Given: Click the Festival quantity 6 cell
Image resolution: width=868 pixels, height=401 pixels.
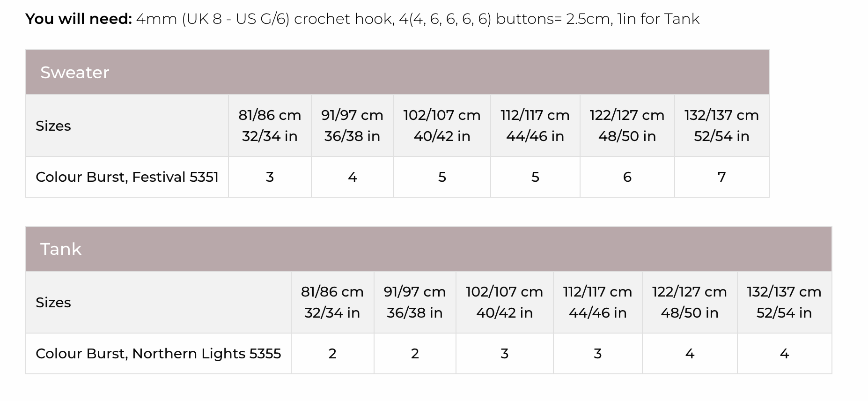Looking at the screenshot, I should [x=627, y=177].
